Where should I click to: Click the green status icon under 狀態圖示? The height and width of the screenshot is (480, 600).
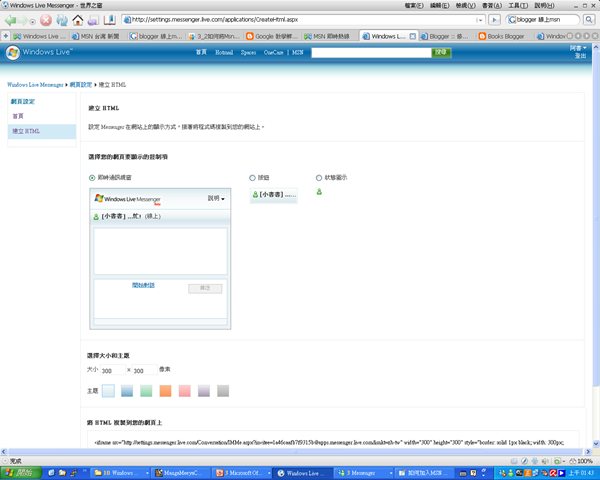319,192
